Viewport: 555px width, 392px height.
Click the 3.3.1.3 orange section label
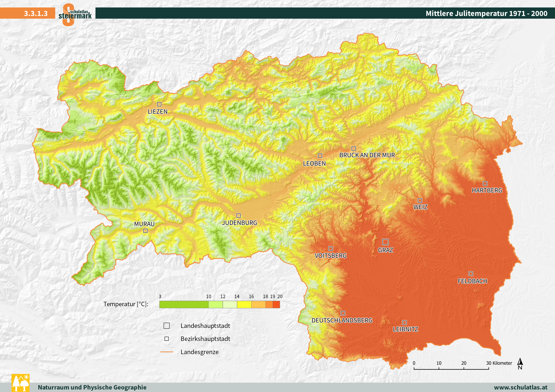pos(36,13)
